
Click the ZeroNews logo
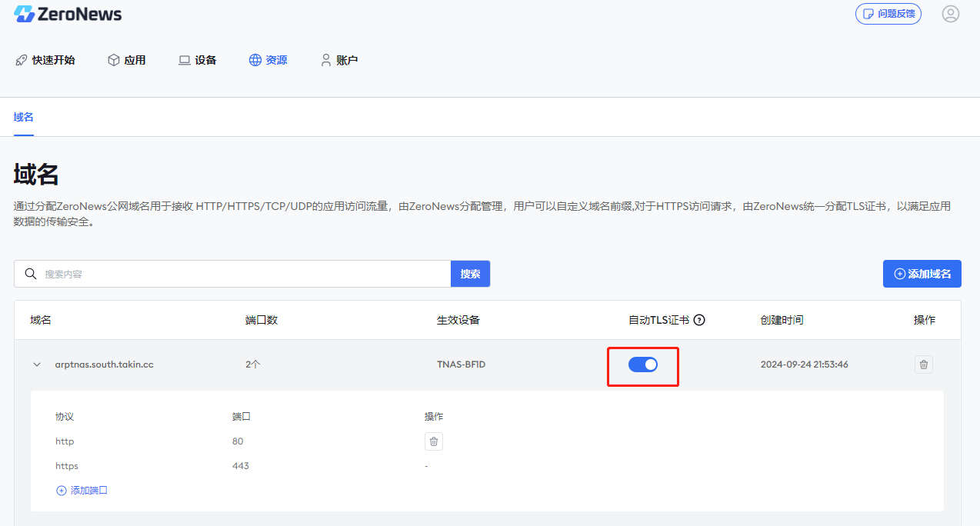pos(68,14)
